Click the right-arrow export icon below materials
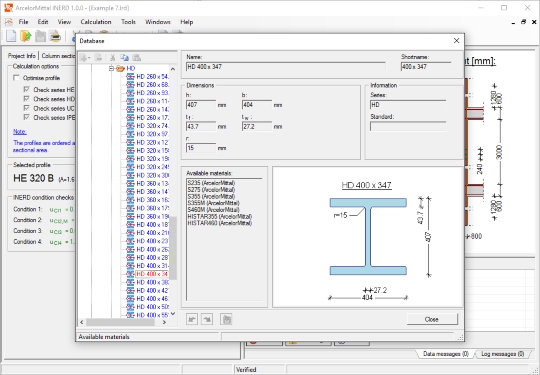The height and width of the screenshot is (375, 540). pyautogui.click(x=207, y=319)
